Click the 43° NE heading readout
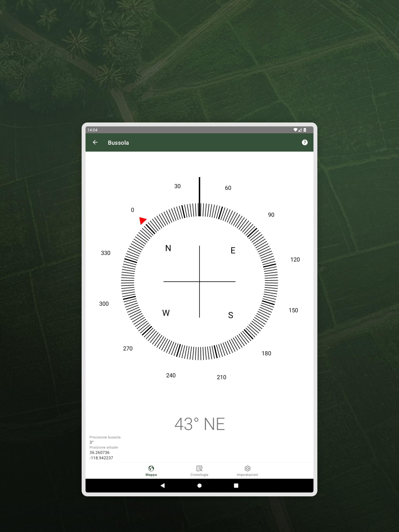The image size is (399, 532). point(199,424)
